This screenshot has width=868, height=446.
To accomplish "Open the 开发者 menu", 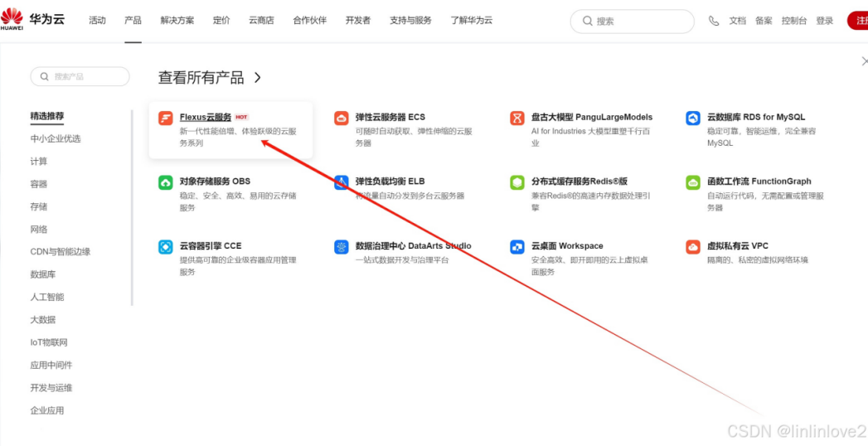I will pos(358,21).
